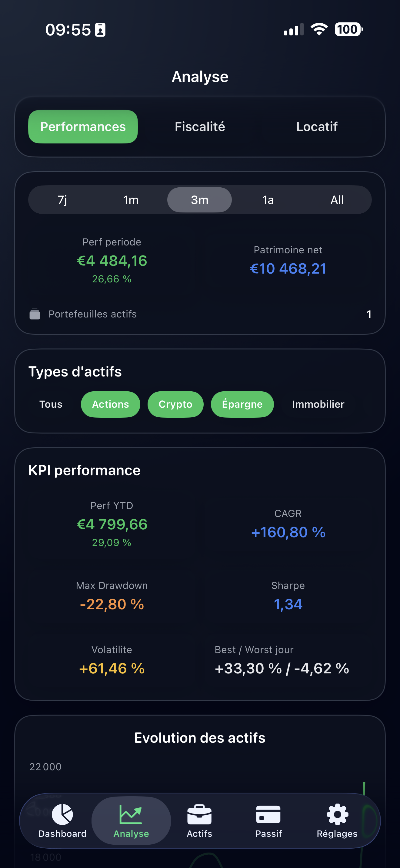Select the 7j period
The height and width of the screenshot is (868, 400).
tap(62, 199)
